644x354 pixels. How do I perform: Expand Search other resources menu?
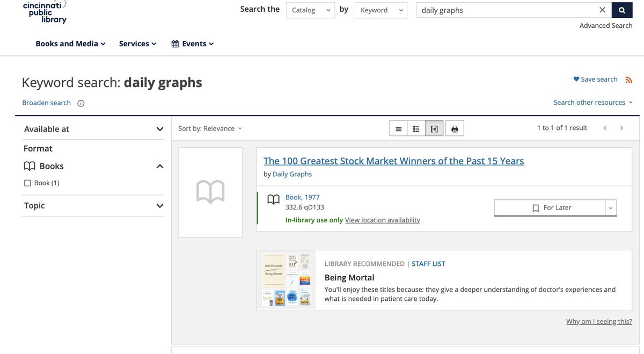[593, 102]
